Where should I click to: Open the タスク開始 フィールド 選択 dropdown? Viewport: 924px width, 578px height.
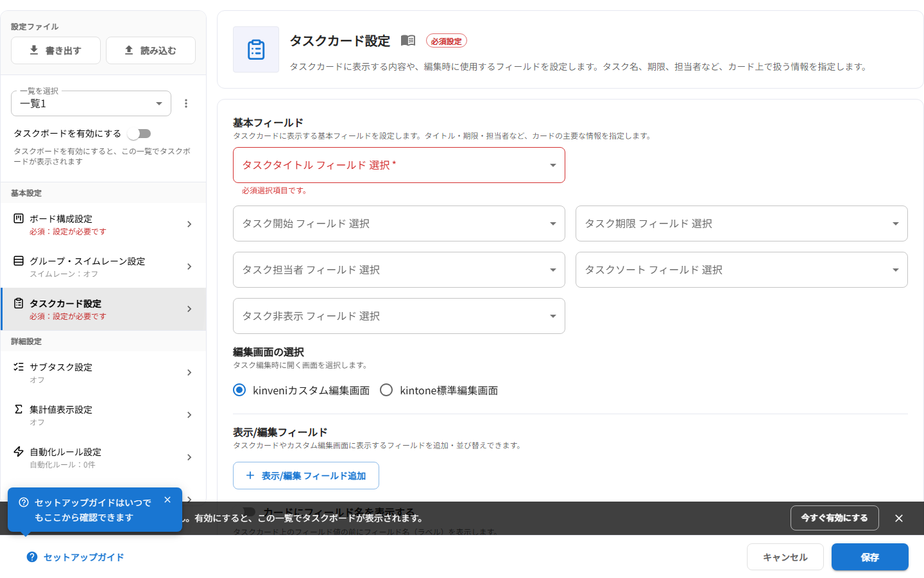tap(399, 223)
